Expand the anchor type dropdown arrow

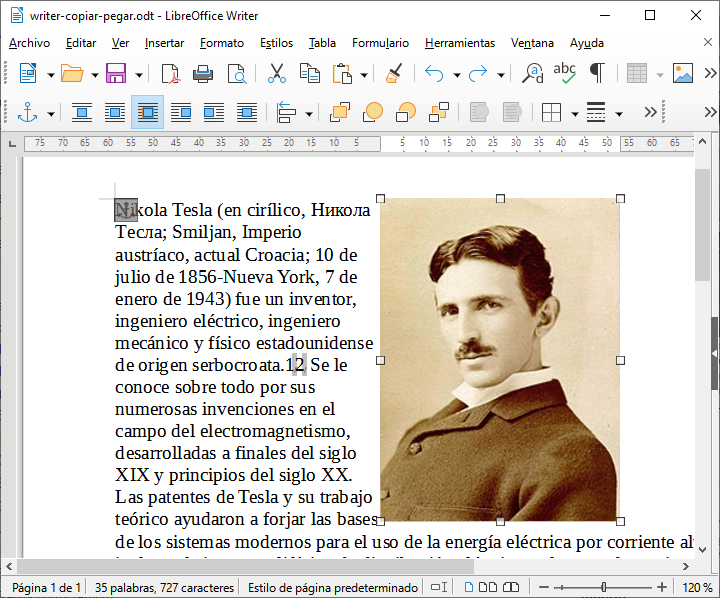point(51,114)
